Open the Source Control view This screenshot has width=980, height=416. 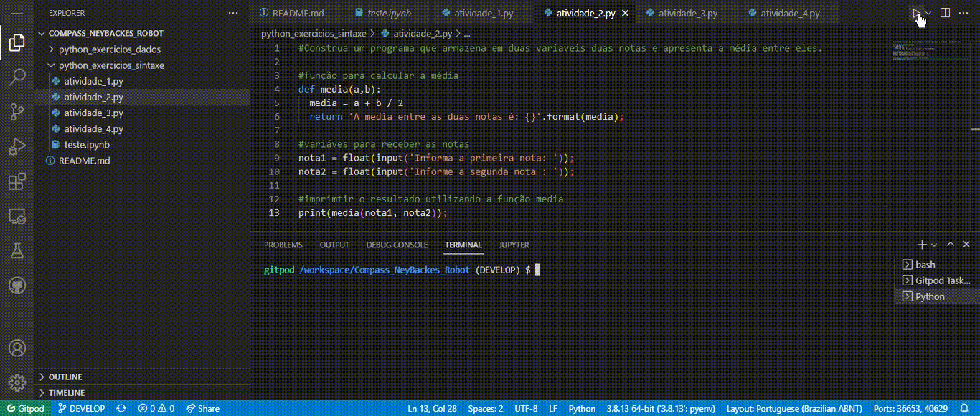[17, 112]
